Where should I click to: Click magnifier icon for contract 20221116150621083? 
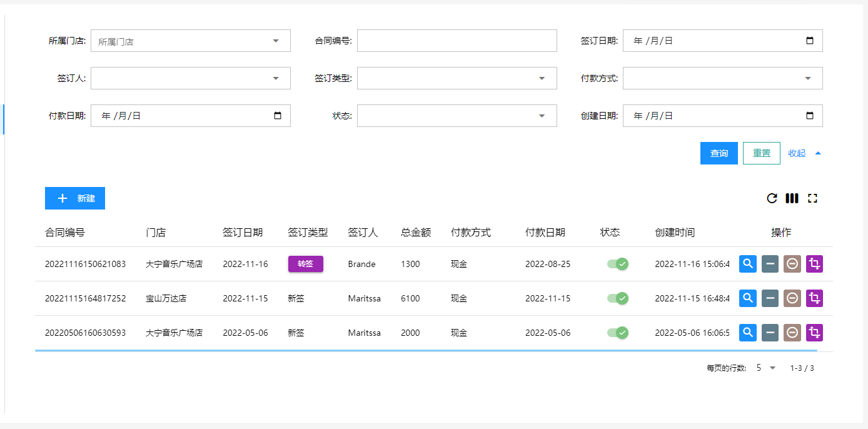(x=747, y=264)
